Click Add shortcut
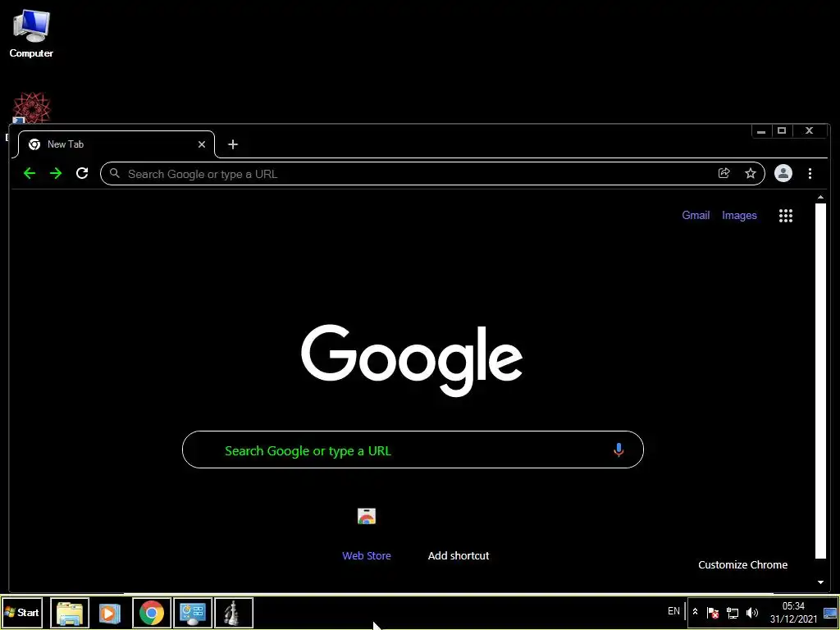 tap(459, 555)
